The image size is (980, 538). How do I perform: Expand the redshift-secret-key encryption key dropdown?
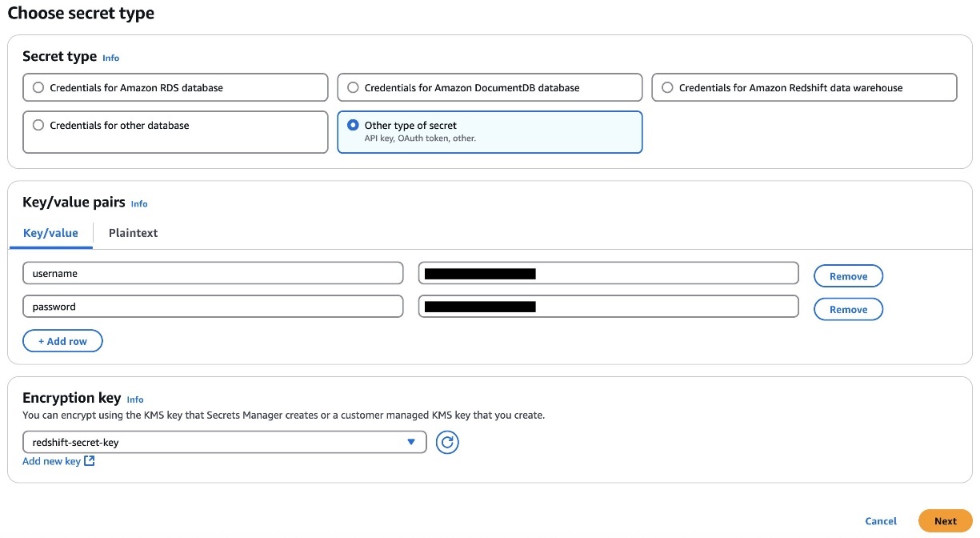(224, 442)
